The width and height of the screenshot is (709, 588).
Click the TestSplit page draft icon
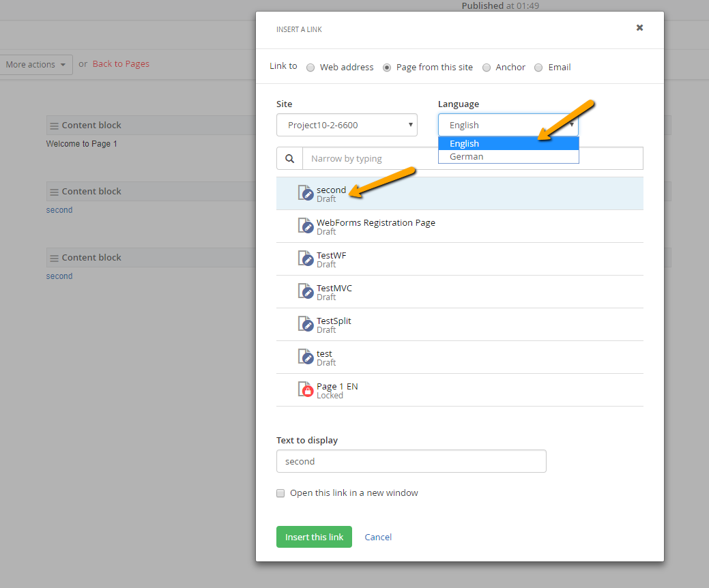click(x=306, y=324)
